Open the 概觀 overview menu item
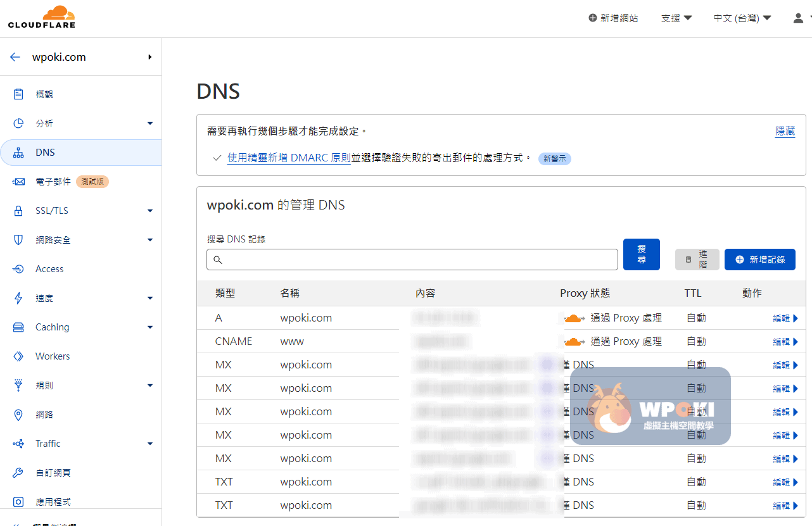 pos(44,94)
